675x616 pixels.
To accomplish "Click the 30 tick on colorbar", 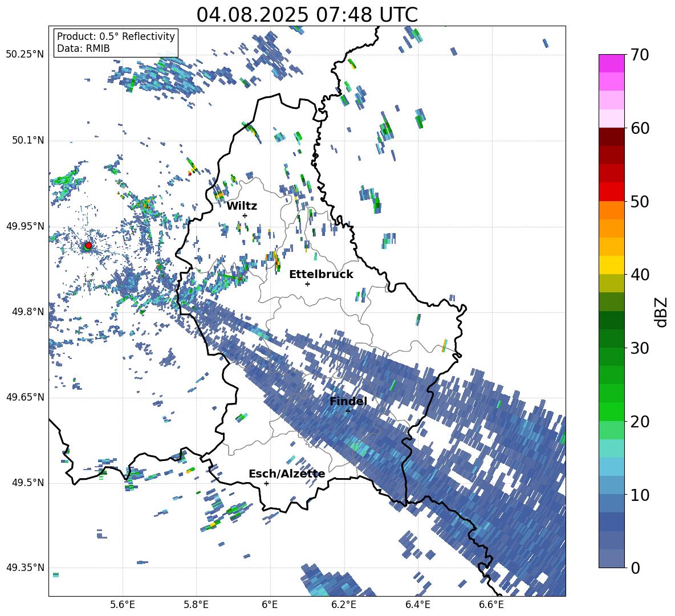I will 639,348.
